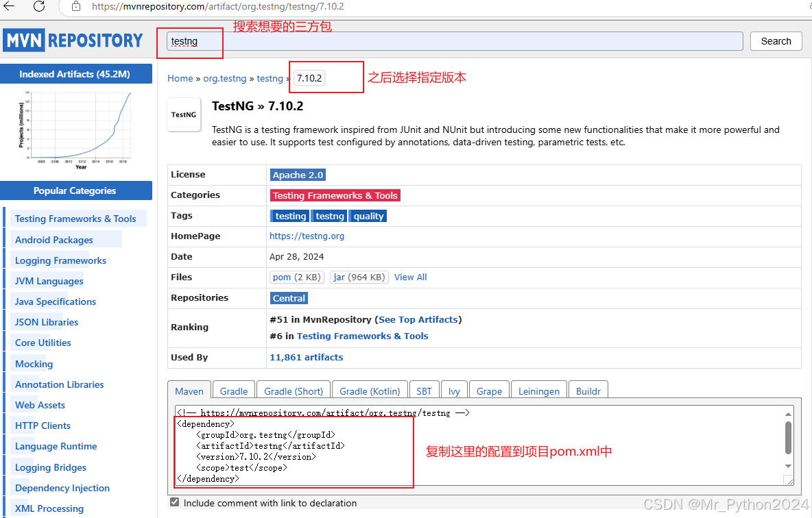
Task: Click the Apache 2.0 license badge
Action: [x=298, y=175]
